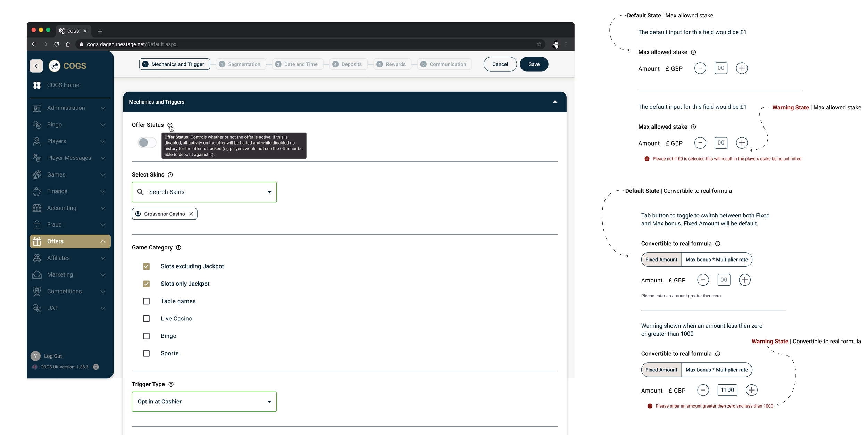This screenshot has width=868, height=435.
Task: Click the browser reload icon
Action: pyautogui.click(x=57, y=44)
